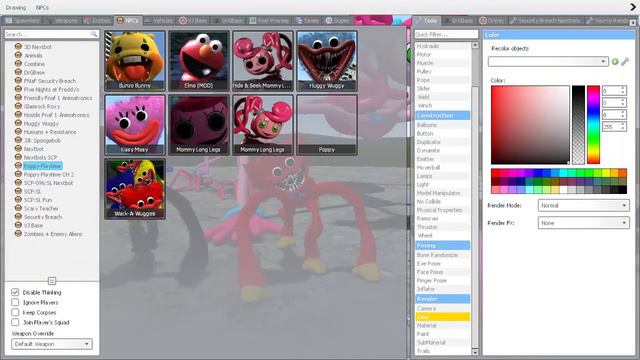Spawn the Kissy Missy NPC
Image resolution: width=640 pixels, height=360 pixels.
tap(135, 125)
